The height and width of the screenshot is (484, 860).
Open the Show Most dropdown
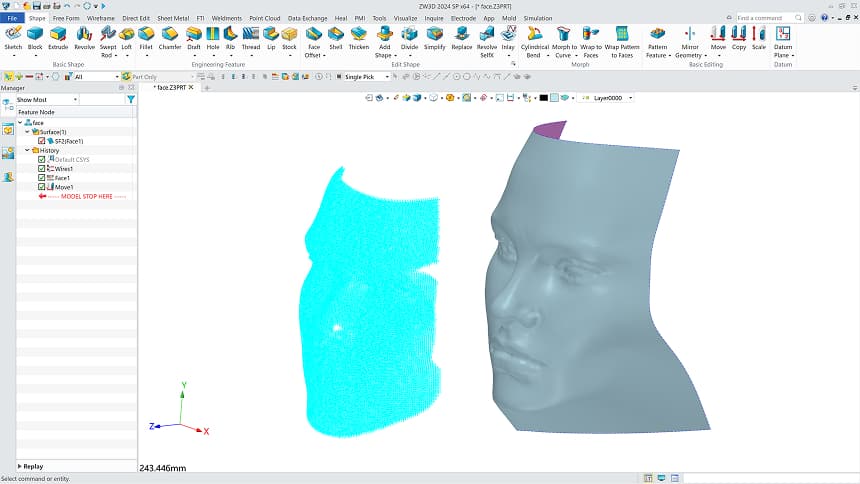point(46,100)
